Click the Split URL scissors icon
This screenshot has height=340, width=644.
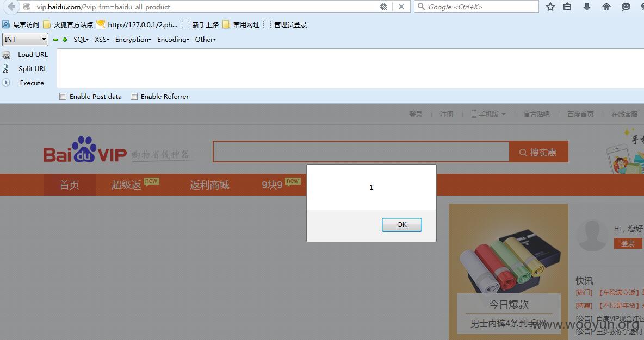pyautogui.click(x=6, y=68)
